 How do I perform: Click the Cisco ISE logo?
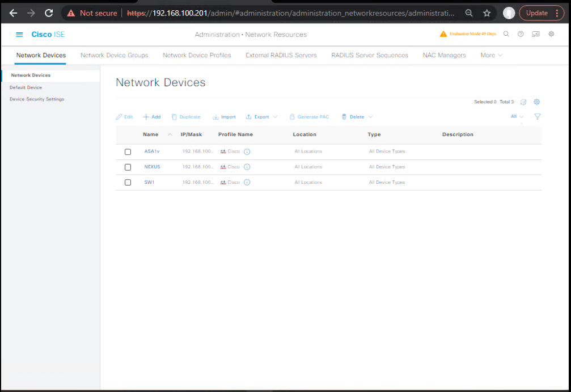pyautogui.click(x=48, y=35)
